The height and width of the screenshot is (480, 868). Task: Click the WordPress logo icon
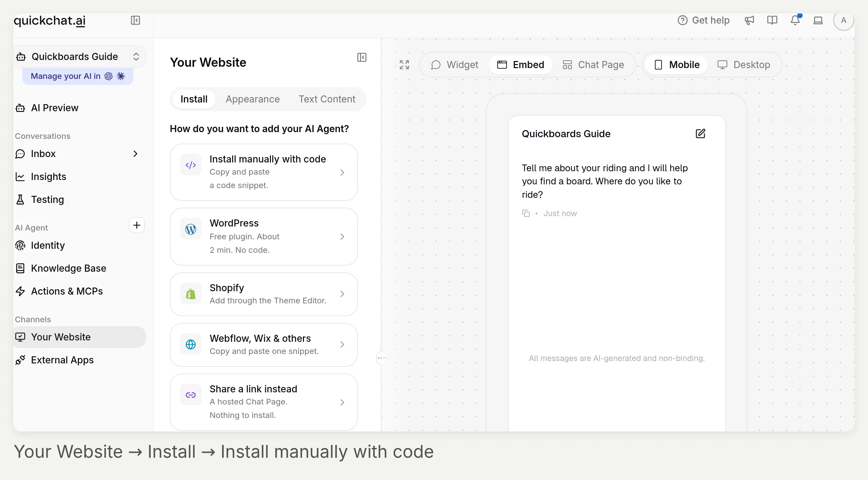[x=191, y=229]
